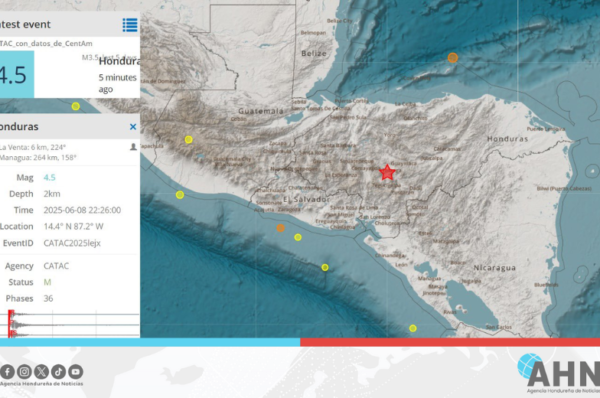Open the Instagram social icon
This screenshot has height=398, width=600.
[24, 372]
